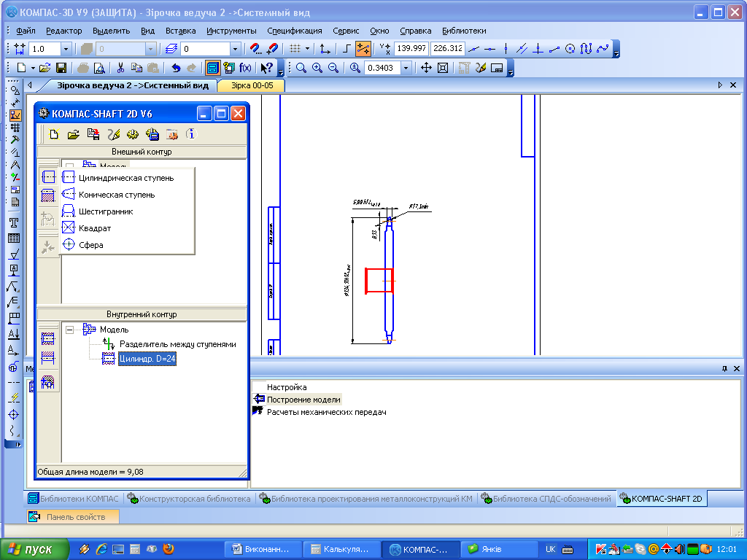Click the Y coordinate field 226.312
Viewport: 747px width, 560px height.
click(x=447, y=49)
